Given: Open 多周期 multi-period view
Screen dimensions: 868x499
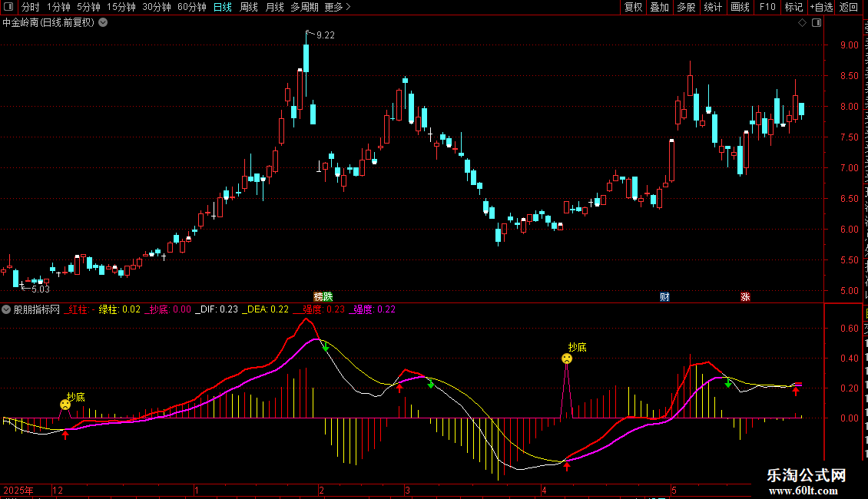Looking at the screenshot, I should (304, 7).
